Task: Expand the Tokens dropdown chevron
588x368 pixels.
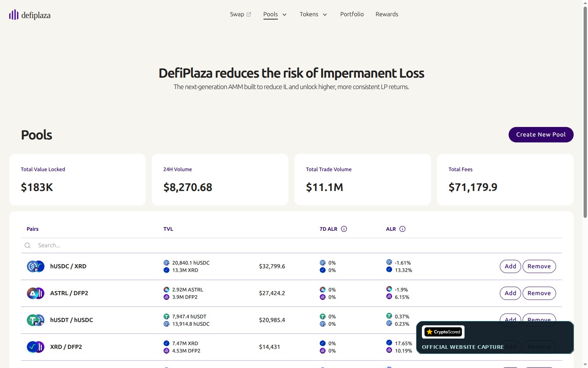Action: click(325, 15)
